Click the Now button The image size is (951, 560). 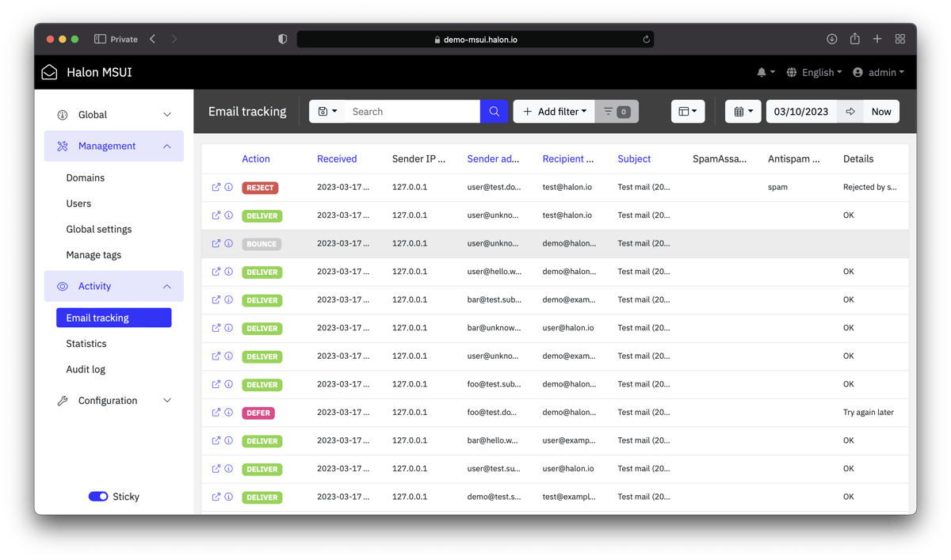pos(881,112)
